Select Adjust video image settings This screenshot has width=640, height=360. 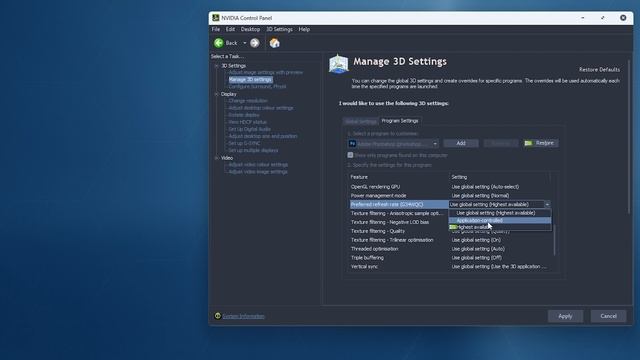click(x=258, y=172)
